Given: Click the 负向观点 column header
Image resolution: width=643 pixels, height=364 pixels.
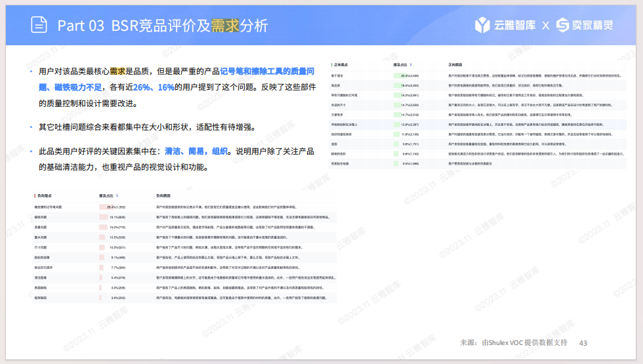Looking at the screenshot, I should pos(45,195).
